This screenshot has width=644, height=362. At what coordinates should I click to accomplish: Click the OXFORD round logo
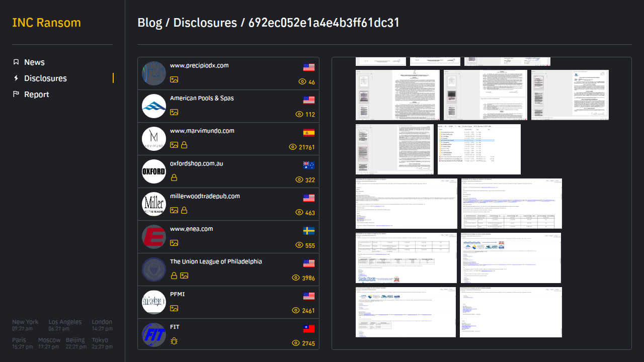click(154, 171)
